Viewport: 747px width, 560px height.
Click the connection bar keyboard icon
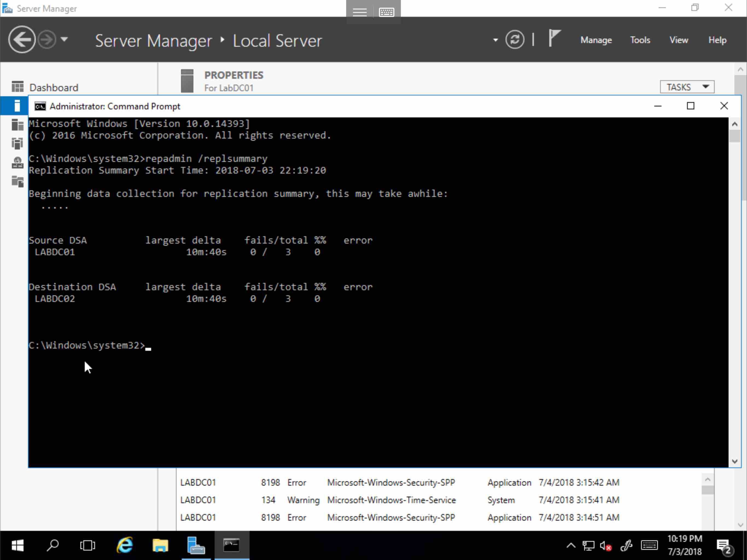386,12
